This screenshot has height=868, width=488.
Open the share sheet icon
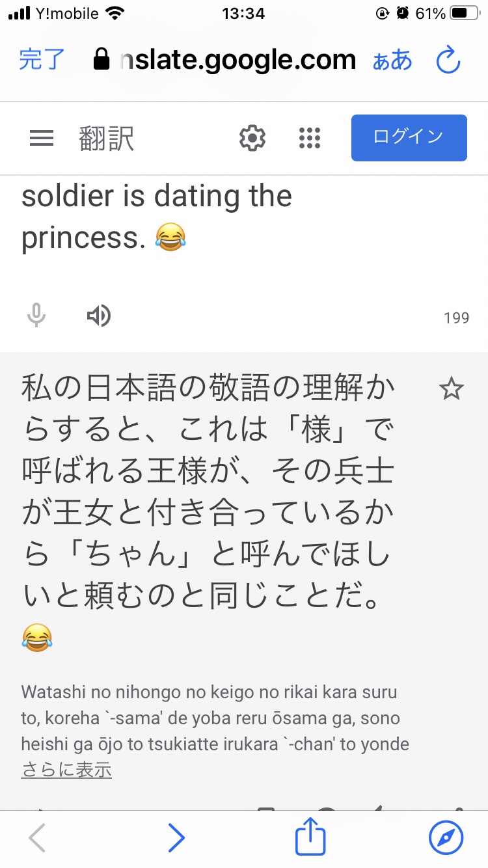[x=310, y=836]
